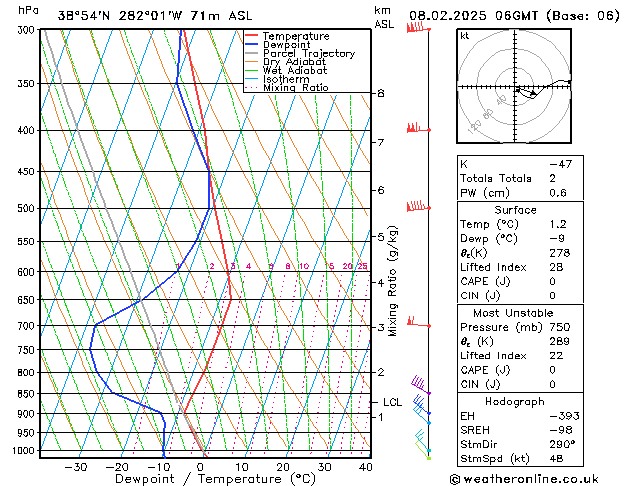Click the EH value -393
The image size is (629, 486).
tap(564, 416)
